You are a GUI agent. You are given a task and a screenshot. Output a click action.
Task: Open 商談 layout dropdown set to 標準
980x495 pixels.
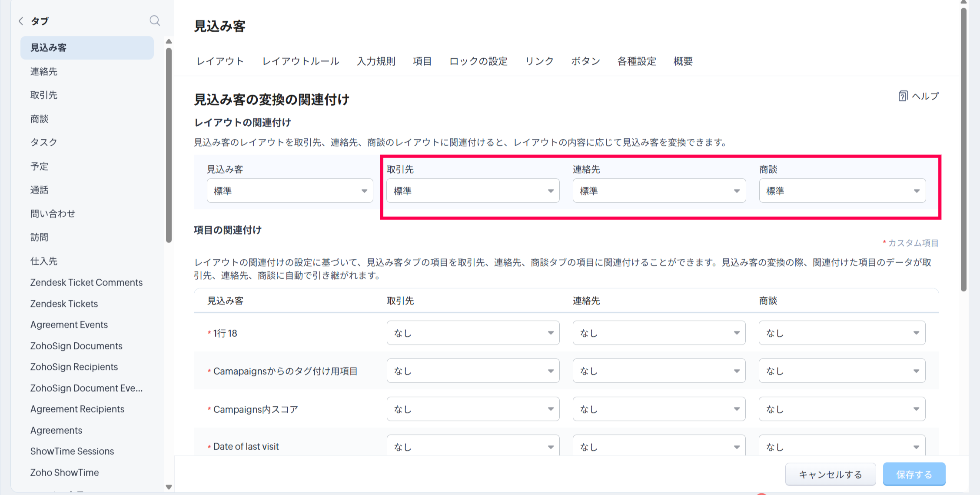842,191
